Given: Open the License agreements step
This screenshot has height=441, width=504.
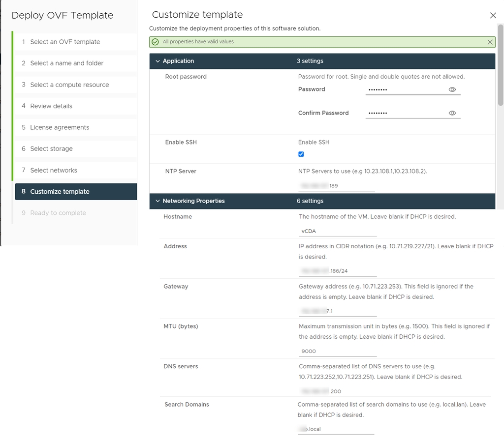Looking at the screenshot, I should (60, 127).
